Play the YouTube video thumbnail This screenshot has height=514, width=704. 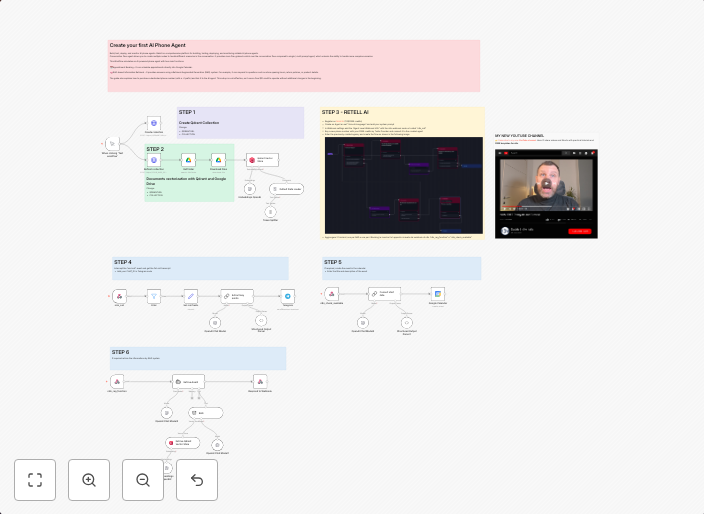click(x=546, y=184)
